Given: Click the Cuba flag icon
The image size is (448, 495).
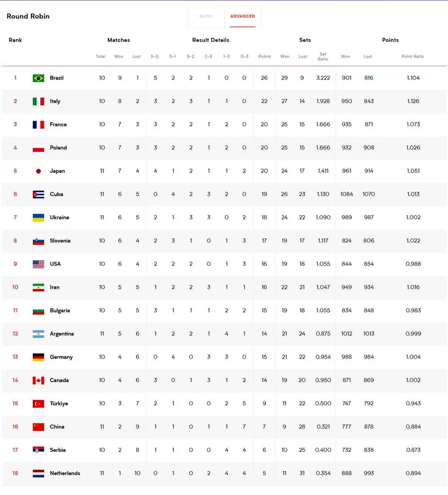Looking at the screenshot, I should (38, 194).
